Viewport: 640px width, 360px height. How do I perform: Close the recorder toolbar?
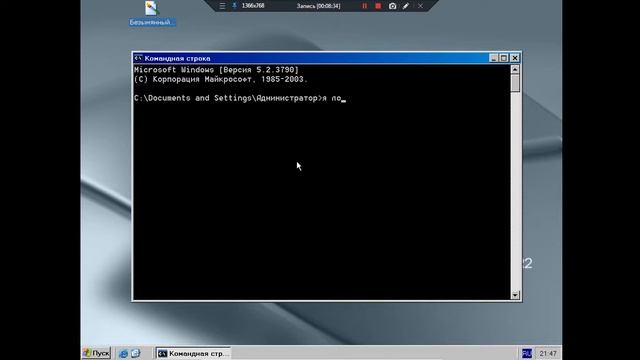tap(420, 6)
